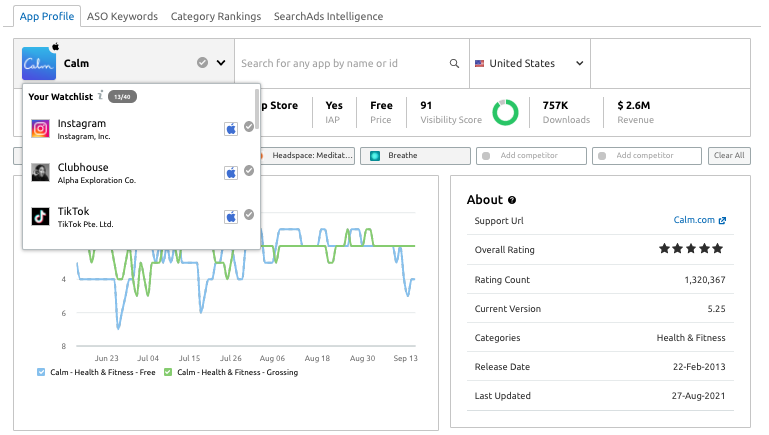
Task: Click the external link icon beside Calm.com
Action: (x=722, y=221)
